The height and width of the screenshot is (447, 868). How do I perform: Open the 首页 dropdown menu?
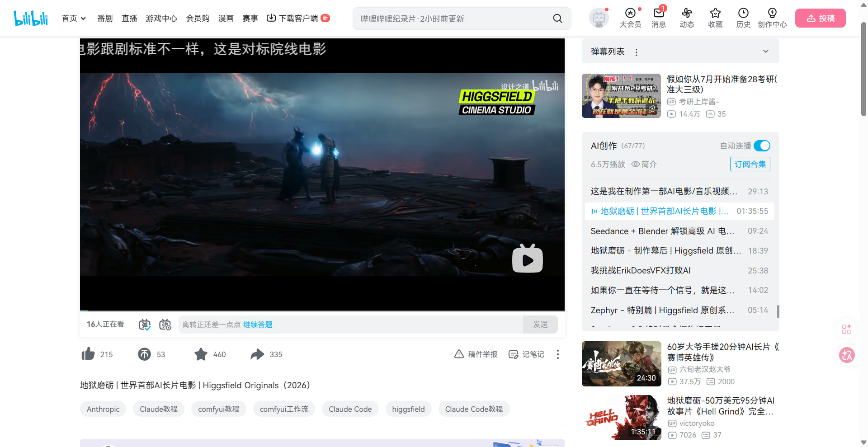pyautogui.click(x=74, y=18)
